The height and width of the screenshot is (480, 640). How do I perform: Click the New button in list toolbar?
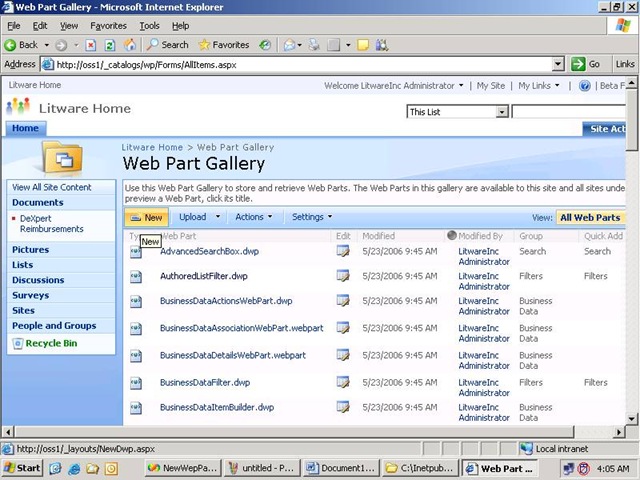[146, 217]
